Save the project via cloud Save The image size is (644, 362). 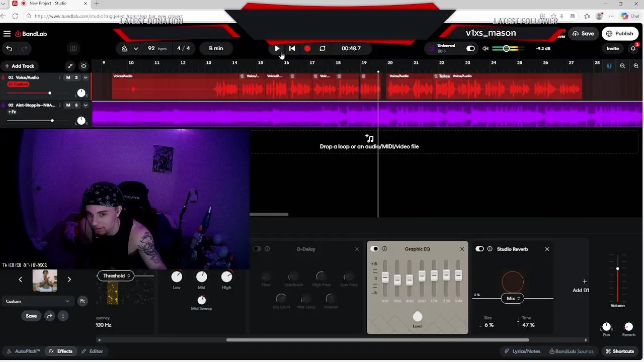(583, 34)
